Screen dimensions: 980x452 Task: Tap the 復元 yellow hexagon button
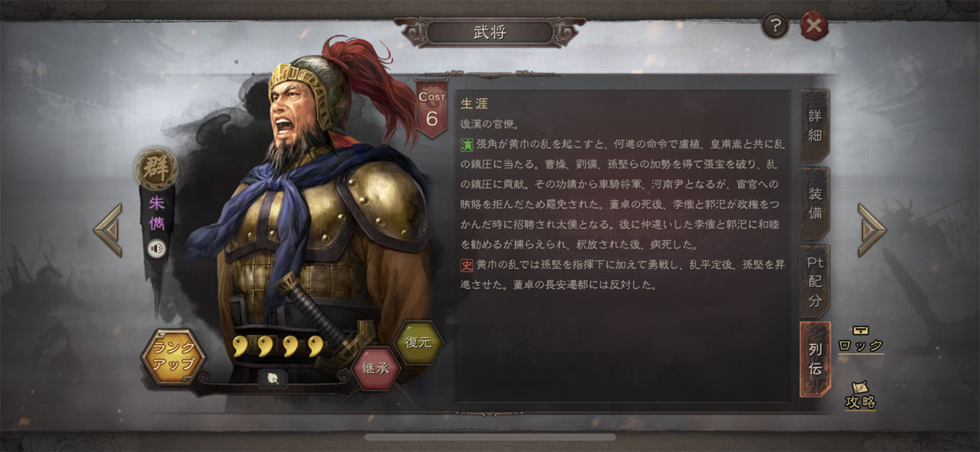(418, 343)
